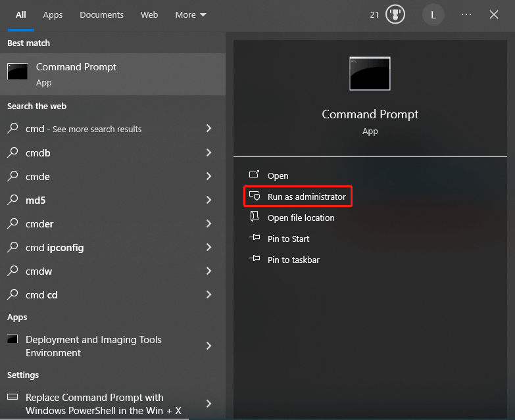Click the search magnifier icon beside cmd cd
The image size is (515, 420).
[12, 294]
